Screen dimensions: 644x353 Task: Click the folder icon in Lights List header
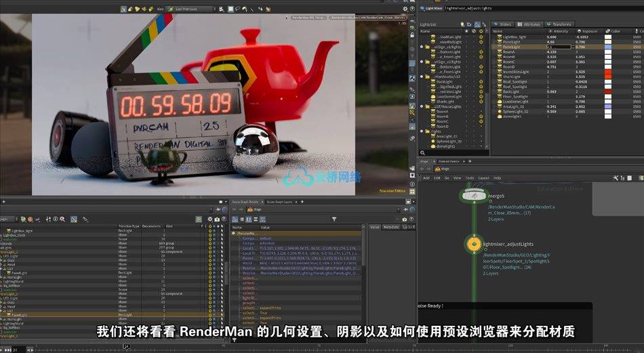470,24
